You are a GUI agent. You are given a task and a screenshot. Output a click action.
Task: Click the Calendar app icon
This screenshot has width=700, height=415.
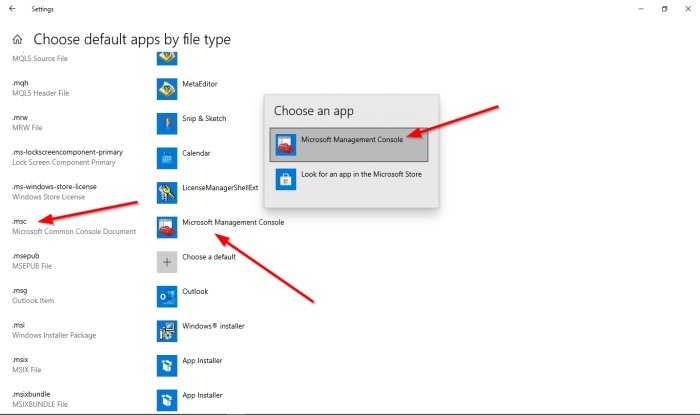167,158
